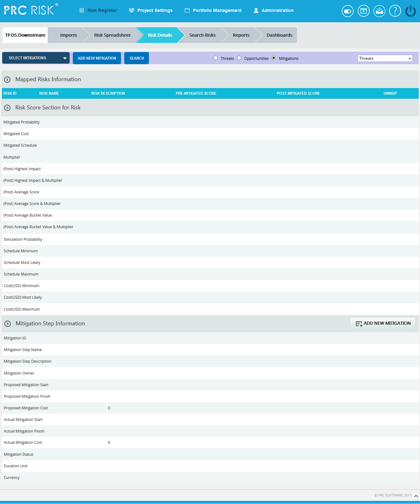
Task: Click the Mitigated Schedule row label
Action: click(20, 145)
